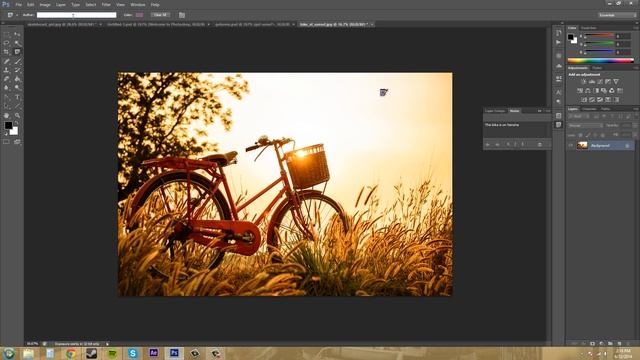
Task: Reset default foreground and background colors
Action: (6, 133)
